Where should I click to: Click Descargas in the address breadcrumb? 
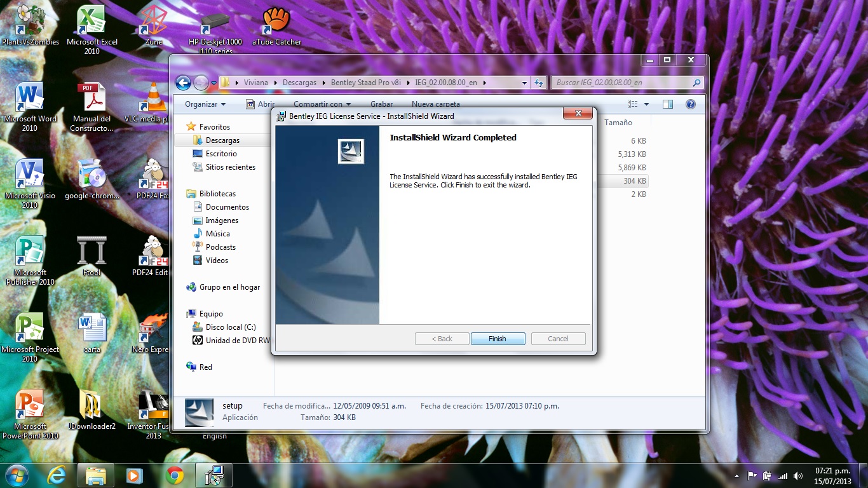[299, 83]
